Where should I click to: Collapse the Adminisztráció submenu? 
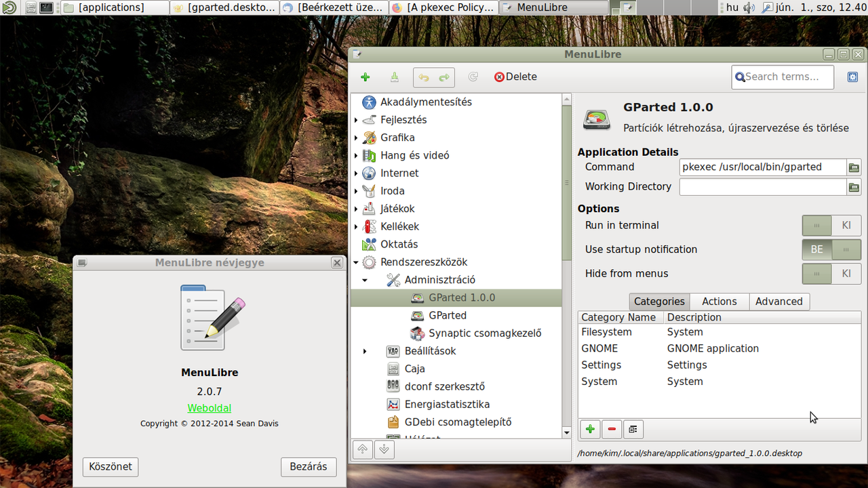tap(365, 280)
